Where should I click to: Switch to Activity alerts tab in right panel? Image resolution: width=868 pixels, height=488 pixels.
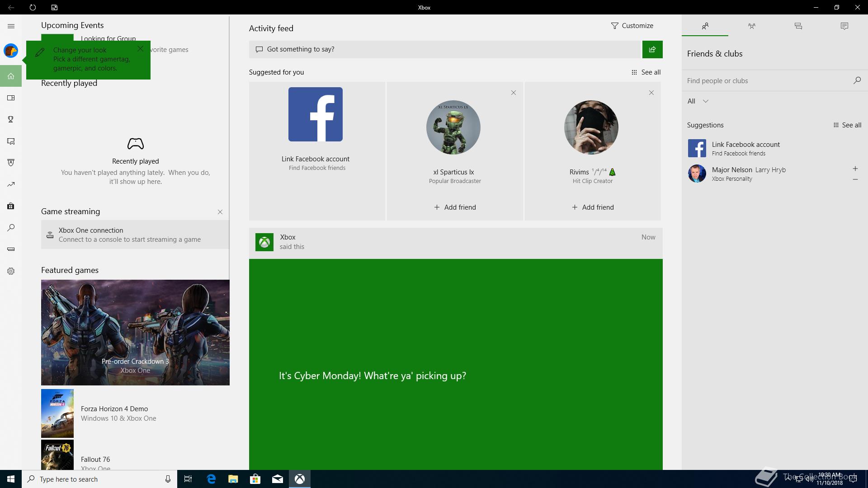(x=844, y=26)
